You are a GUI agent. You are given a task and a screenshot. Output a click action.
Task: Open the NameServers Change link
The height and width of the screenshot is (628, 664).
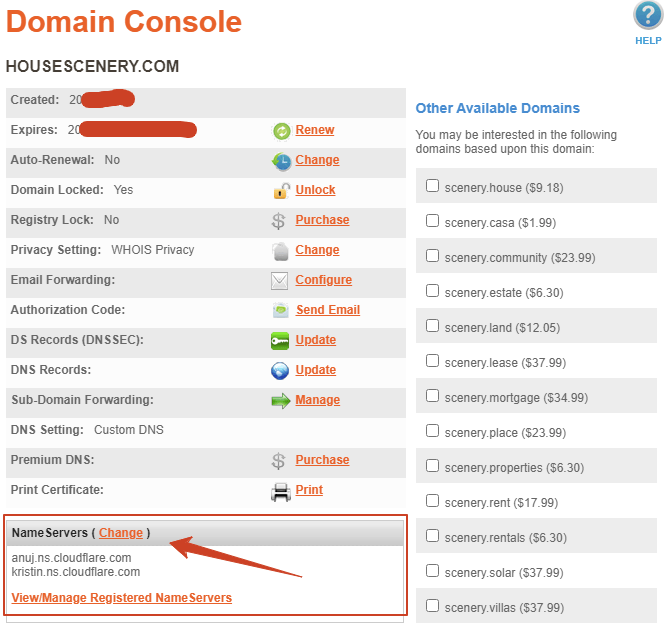click(x=120, y=533)
